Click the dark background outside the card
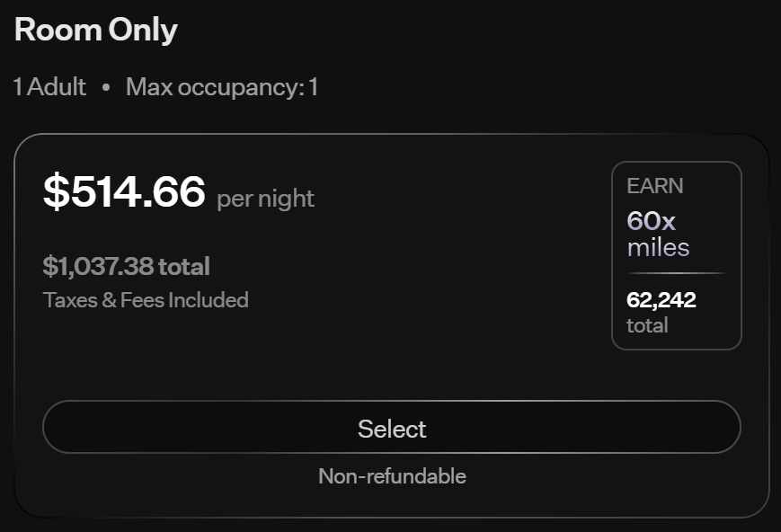The width and height of the screenshot is (781, 532). point(539,54)
